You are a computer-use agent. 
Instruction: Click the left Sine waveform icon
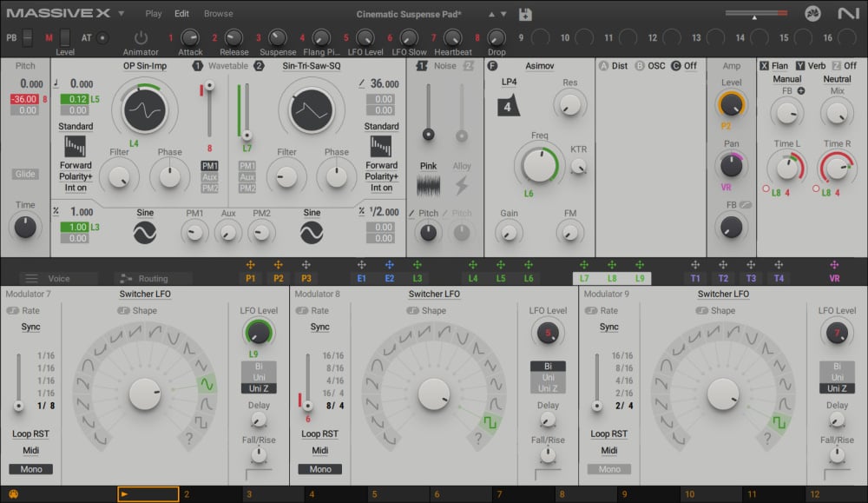point(144,233)
